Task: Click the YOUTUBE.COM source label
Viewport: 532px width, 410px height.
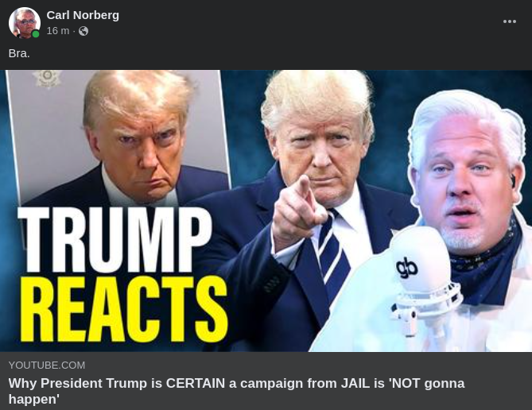Action: [x=47, y=366]
